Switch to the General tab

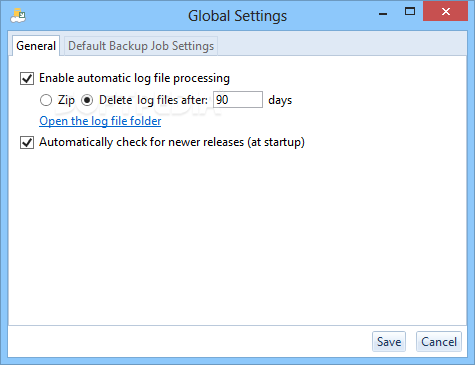[36, 46]
